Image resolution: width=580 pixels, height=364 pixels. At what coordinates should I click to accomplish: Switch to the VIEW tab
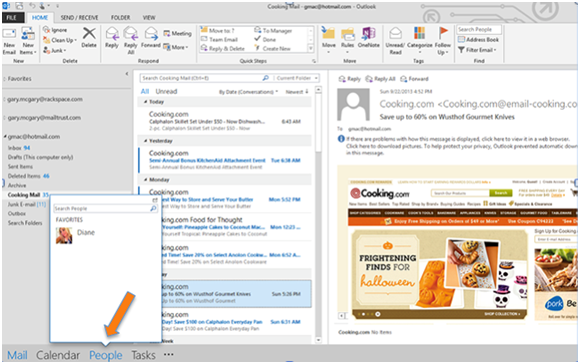149,17
